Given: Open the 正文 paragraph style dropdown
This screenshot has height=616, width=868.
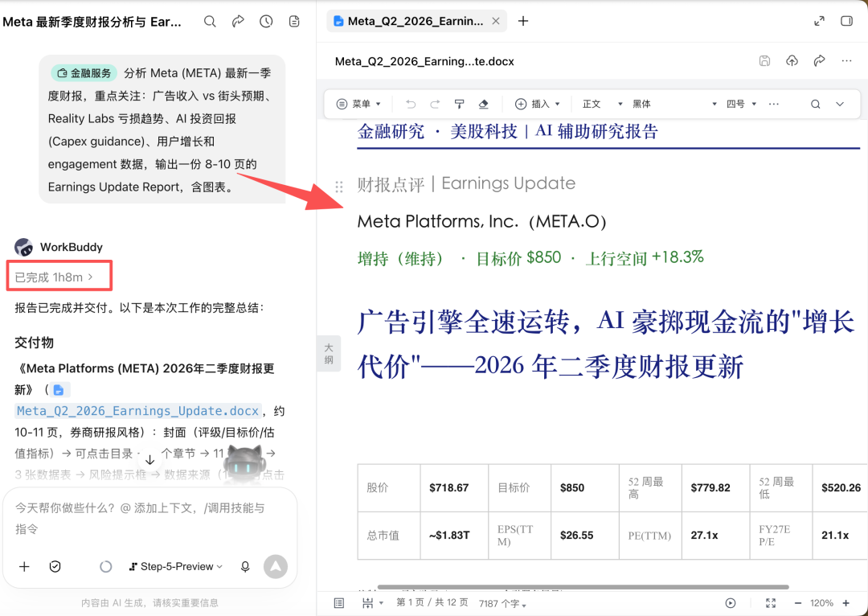Looking at the screenshot, I should tap(602, 105).
